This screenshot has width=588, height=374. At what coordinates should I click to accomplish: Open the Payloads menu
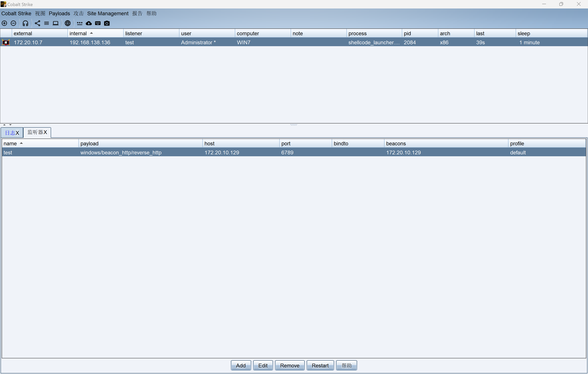[x=59, y=13]
